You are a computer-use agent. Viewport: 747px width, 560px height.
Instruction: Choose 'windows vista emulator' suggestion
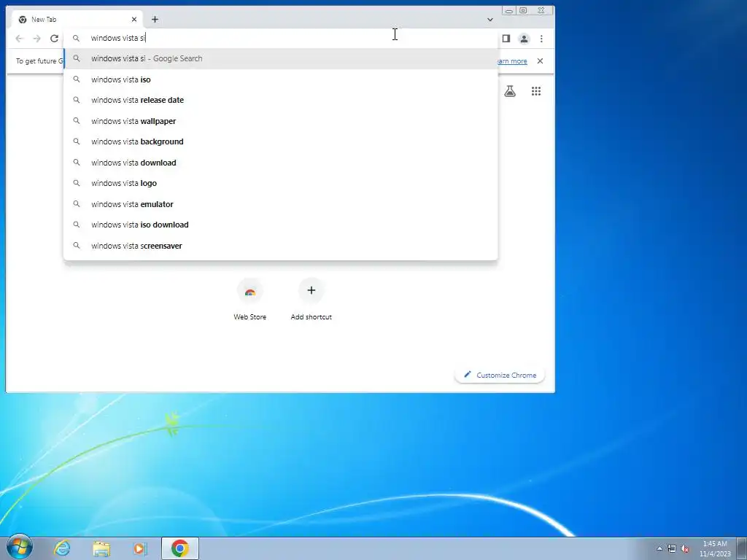click(x=281, y=204)
